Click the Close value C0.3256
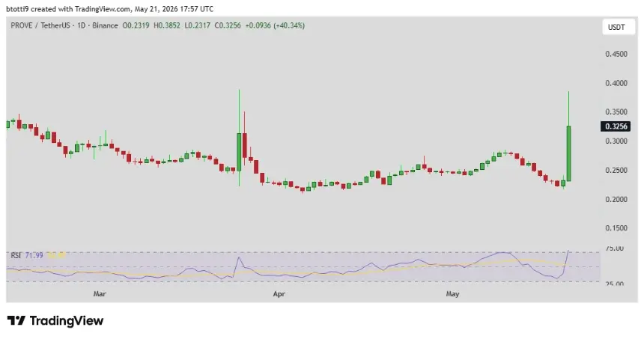Viewport: 644px width, 339px height. (227, 25)
